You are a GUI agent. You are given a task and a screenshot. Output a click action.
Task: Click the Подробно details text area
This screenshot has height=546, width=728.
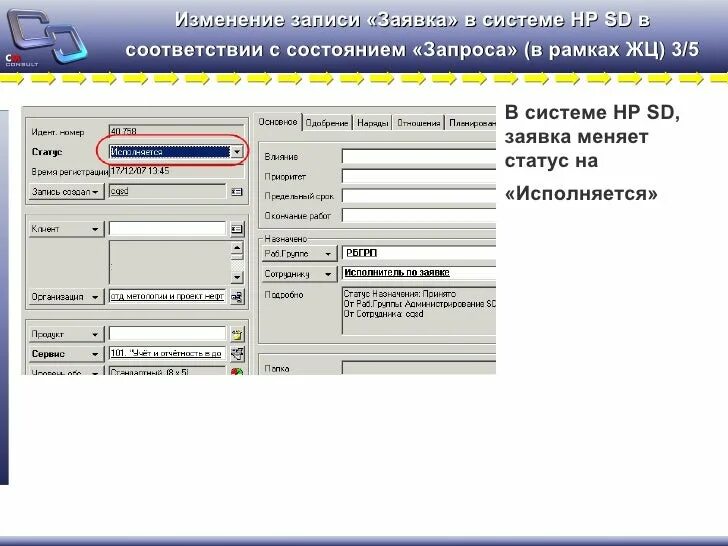click(419, 311)
